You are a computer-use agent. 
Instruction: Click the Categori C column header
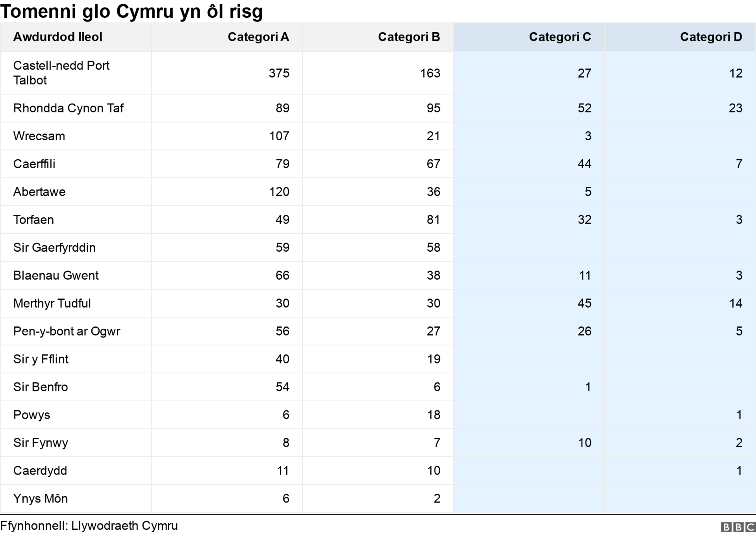[560, 37]
